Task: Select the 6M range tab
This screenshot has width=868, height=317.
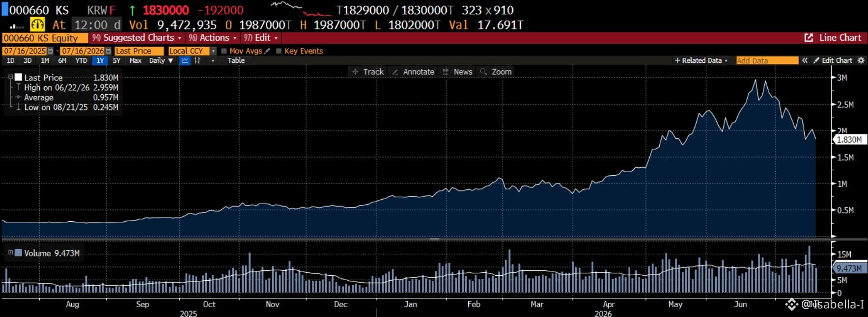Action: point(62,61)
